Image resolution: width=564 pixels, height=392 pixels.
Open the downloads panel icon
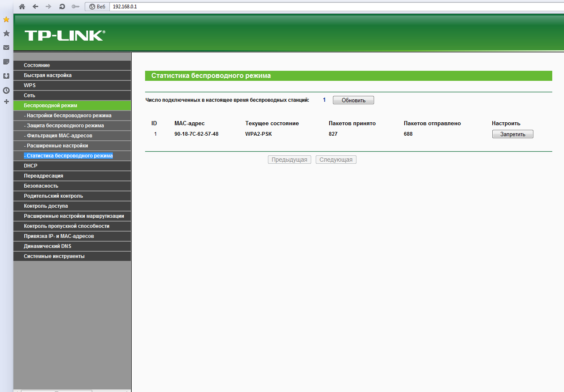point(6,76)
